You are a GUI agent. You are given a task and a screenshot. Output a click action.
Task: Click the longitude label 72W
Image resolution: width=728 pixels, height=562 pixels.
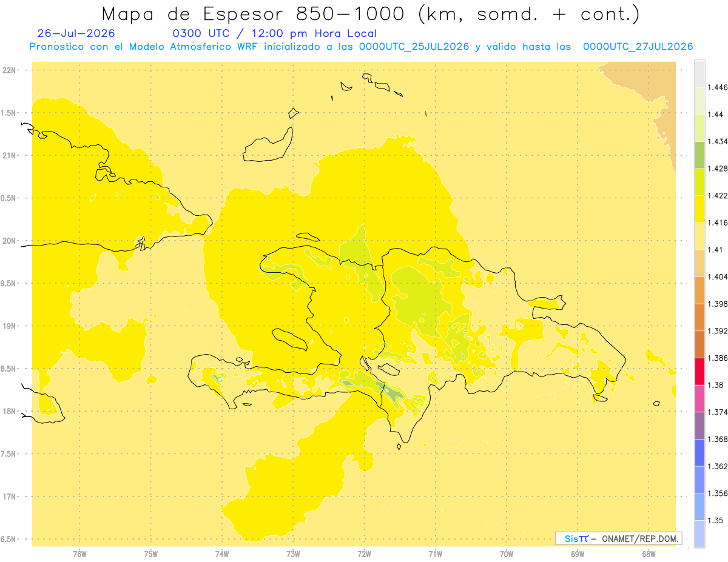(365, 554)
